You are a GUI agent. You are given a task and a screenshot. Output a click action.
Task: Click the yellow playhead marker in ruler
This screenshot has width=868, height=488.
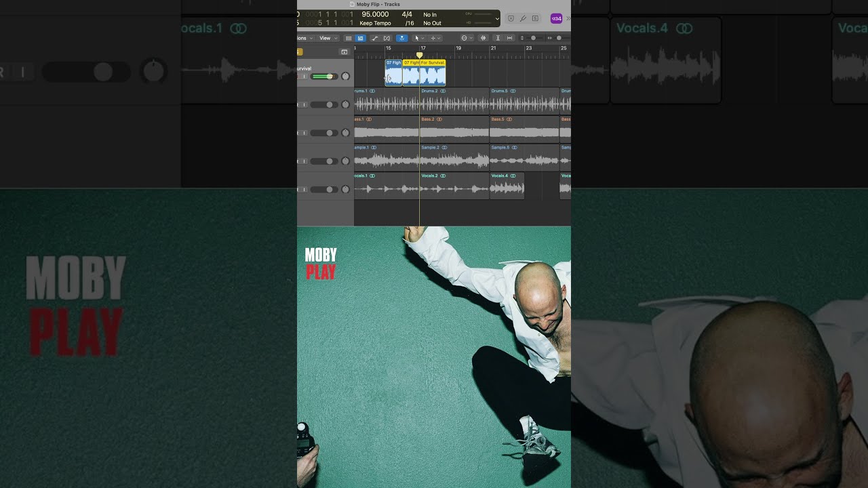coord(419,56)
